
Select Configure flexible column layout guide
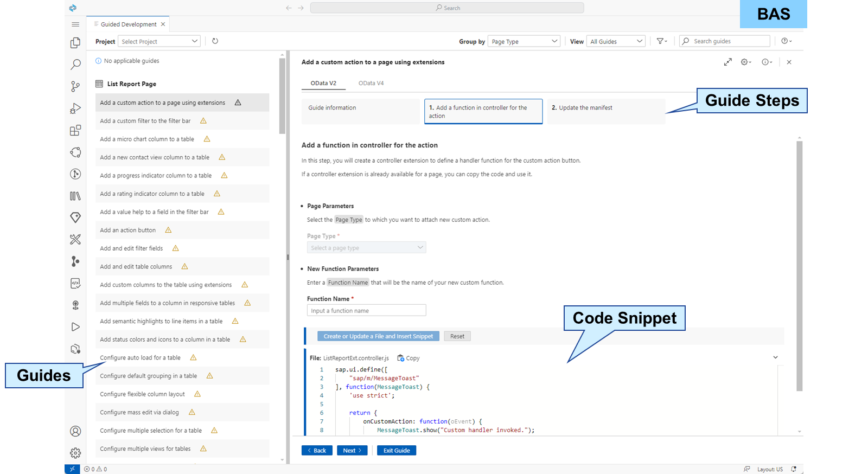point(182,394)
